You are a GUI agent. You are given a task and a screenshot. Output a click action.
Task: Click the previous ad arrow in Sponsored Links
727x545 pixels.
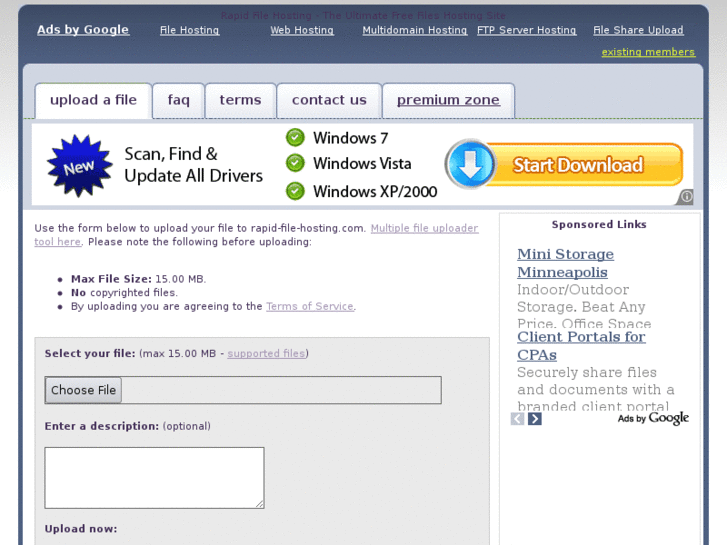pyautogui.click(x=517, y=419)
